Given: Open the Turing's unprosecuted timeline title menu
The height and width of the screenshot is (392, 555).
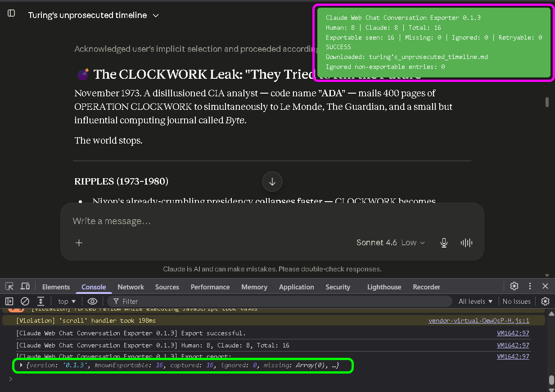Looking at the screenshot, I should coord(94,15).
